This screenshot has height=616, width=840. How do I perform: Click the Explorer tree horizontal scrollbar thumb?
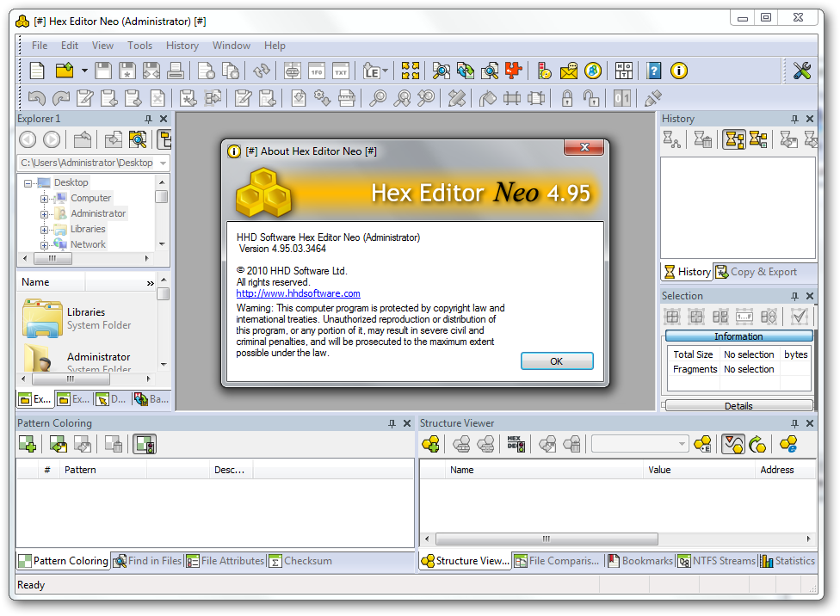52,259
